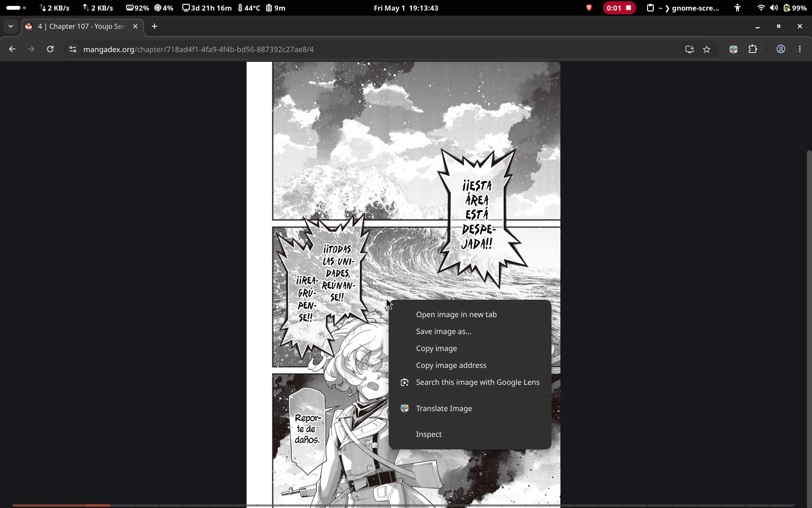Viewport: 812px width, 508px height.
Task: Click the 44°C temperature indicator
Action: coord(249,8)
